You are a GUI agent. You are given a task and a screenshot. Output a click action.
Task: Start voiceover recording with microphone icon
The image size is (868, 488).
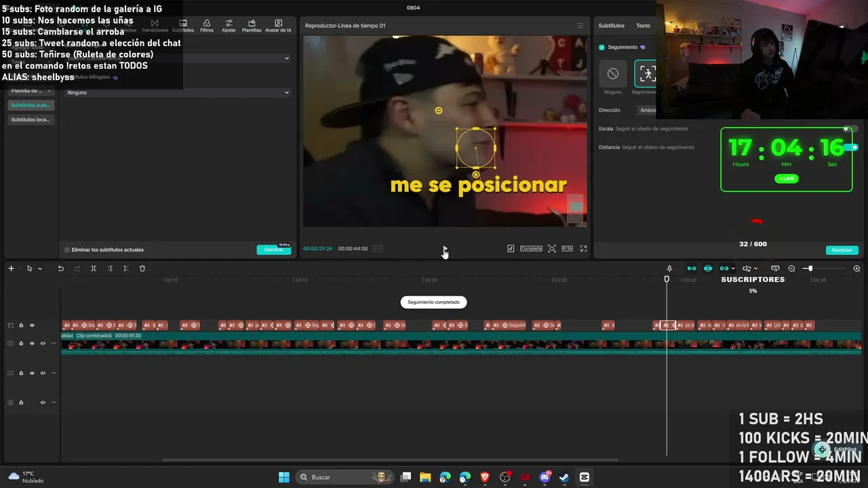coord(669,268)
